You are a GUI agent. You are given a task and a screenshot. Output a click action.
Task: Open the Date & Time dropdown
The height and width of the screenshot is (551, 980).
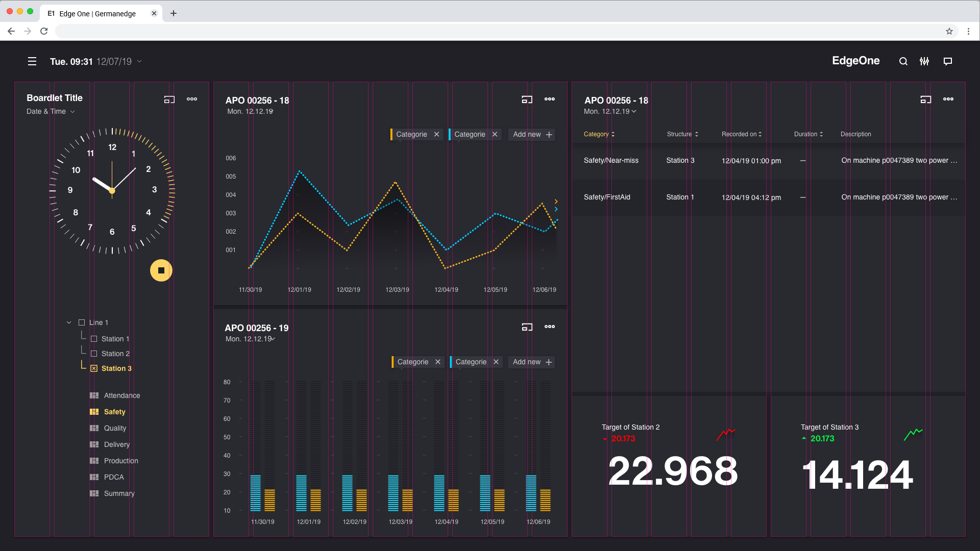coord(72,112)
